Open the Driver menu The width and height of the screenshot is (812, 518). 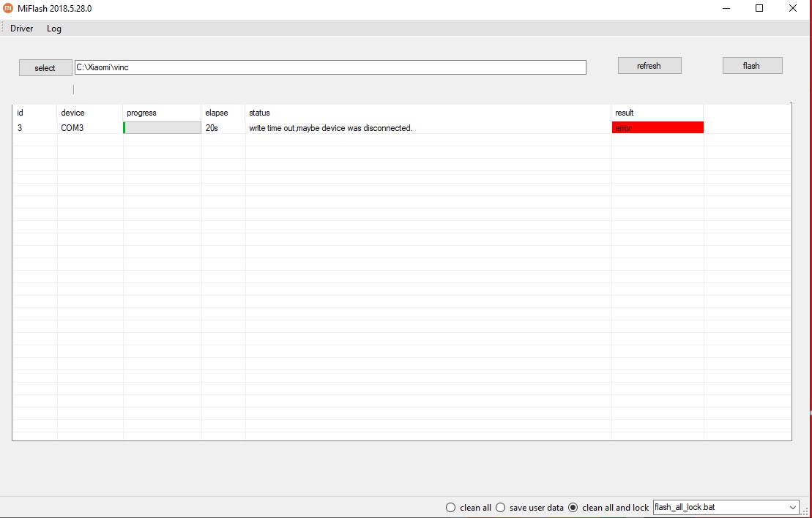[22, 29]
